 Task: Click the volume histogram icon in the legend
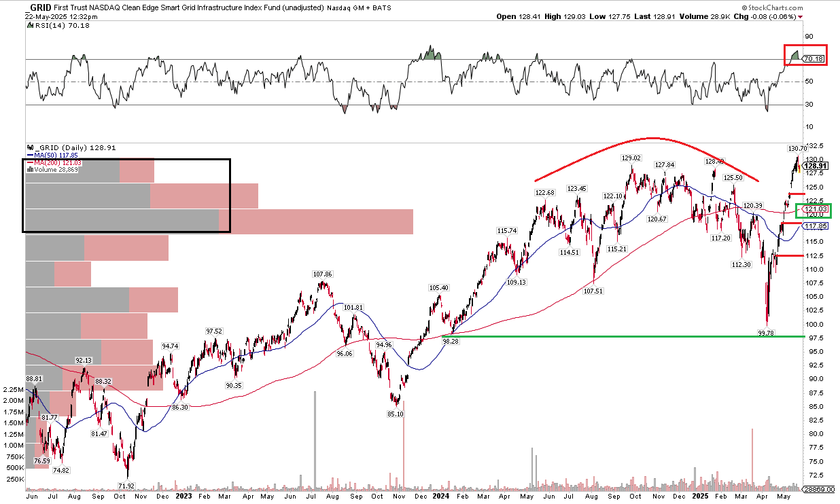click(x=30, y=169)
